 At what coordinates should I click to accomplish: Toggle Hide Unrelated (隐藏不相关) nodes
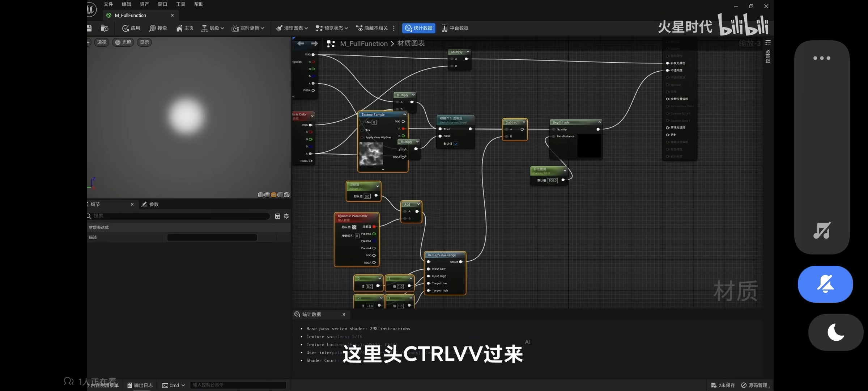tap(372, 28)
